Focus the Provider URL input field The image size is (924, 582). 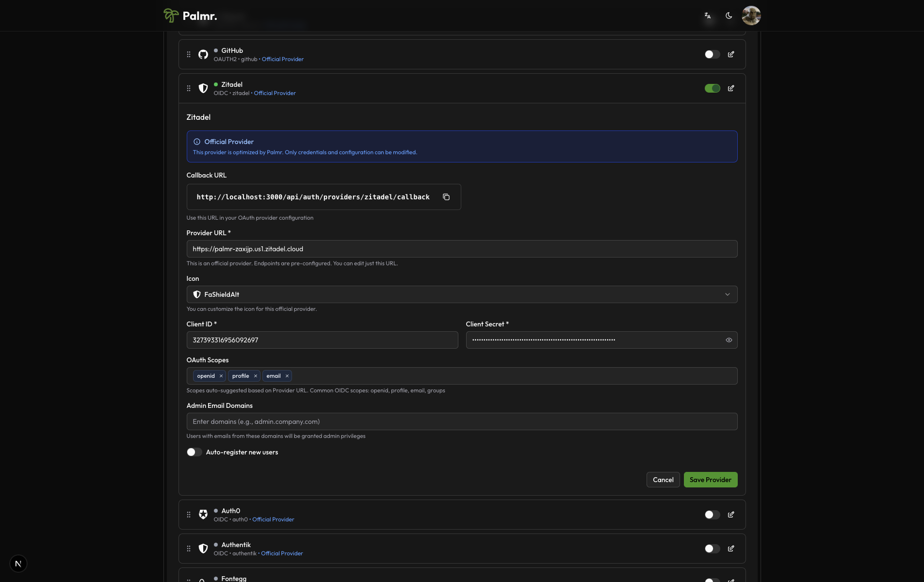pyautogui.click(x=462, y=249)
